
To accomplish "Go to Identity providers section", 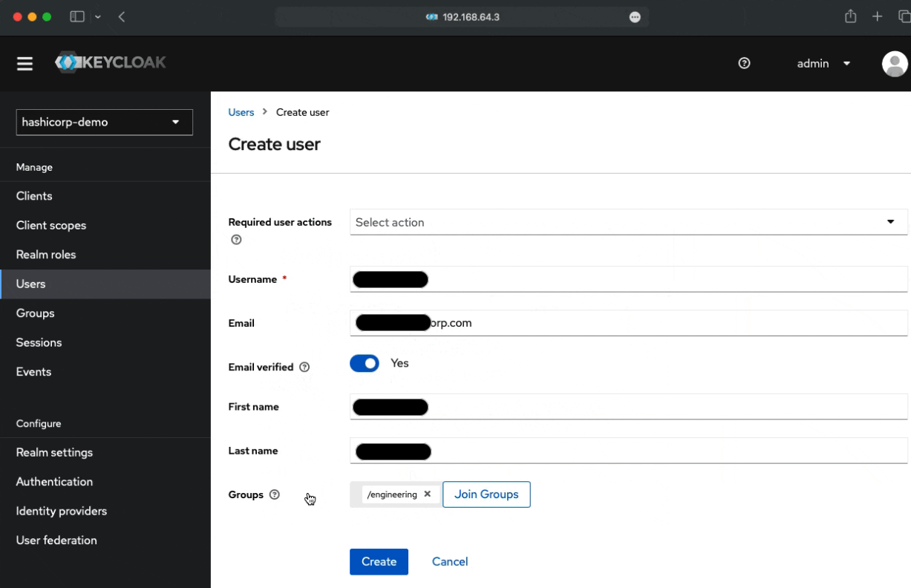I will pyautogui.click(x=62, y=511).
